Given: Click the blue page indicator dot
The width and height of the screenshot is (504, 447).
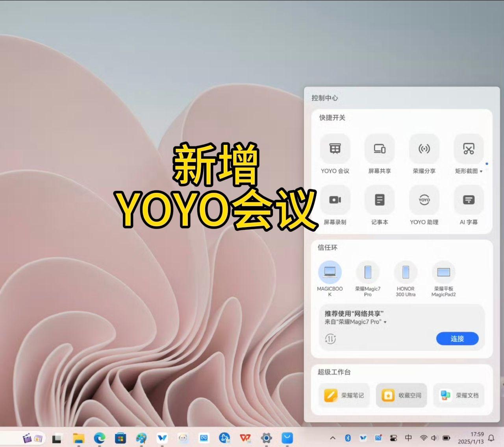Looking at the screenshot, I should [x=487, y=164].
